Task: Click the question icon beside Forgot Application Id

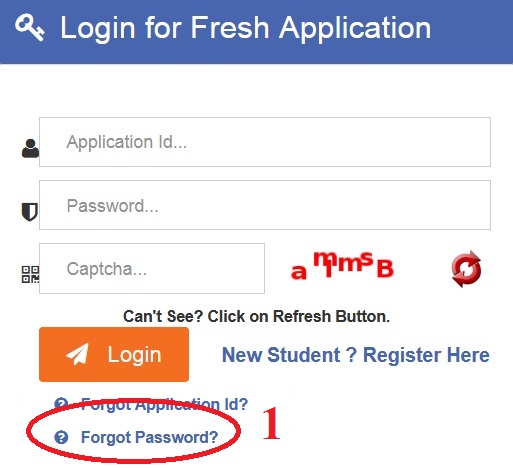Action: pyautogui.click(x=61, y=403)
